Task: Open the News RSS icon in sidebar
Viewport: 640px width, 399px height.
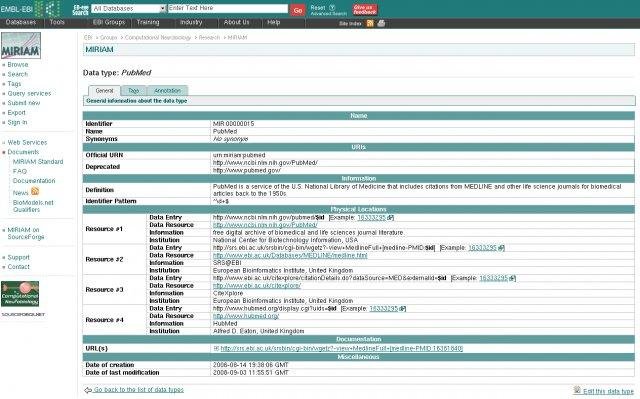Action: point(35,191)
